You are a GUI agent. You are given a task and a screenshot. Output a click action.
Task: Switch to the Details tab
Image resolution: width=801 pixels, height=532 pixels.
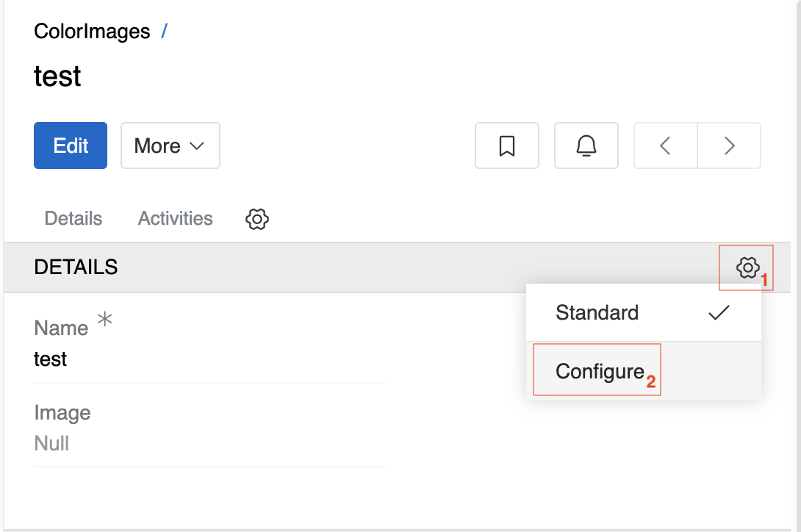pyautogui.click(x=73, y=219)
